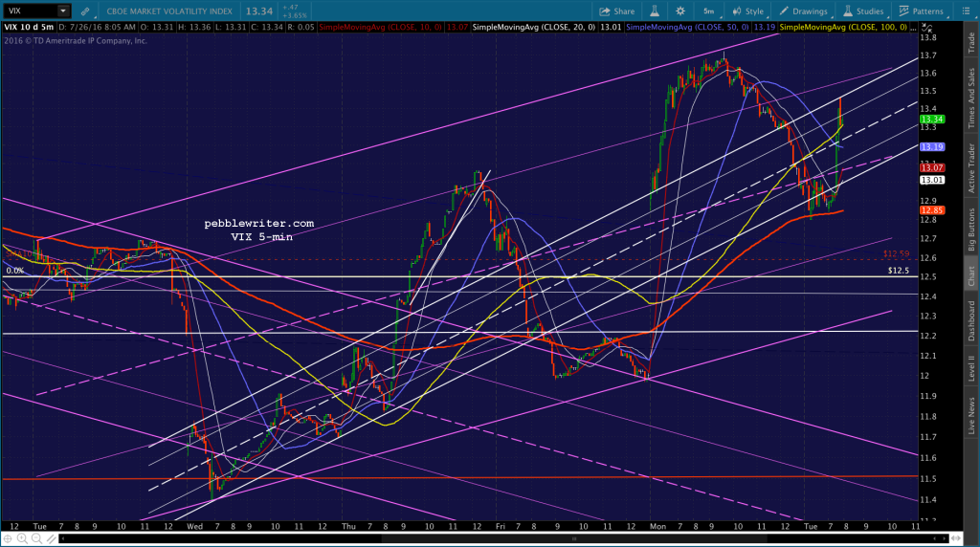Image resolution: width=980 pixels, height=547 pixels.
Task: Click the zoom out magnifier icon
Action: (x=37, y=538)
